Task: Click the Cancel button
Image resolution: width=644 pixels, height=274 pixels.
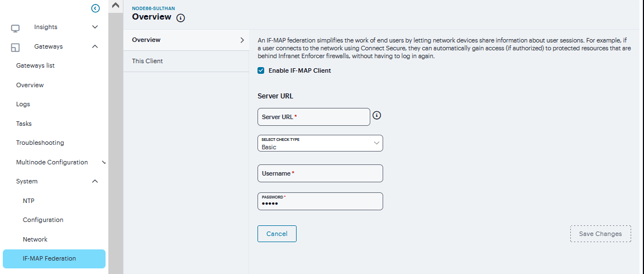Action: 276,234
